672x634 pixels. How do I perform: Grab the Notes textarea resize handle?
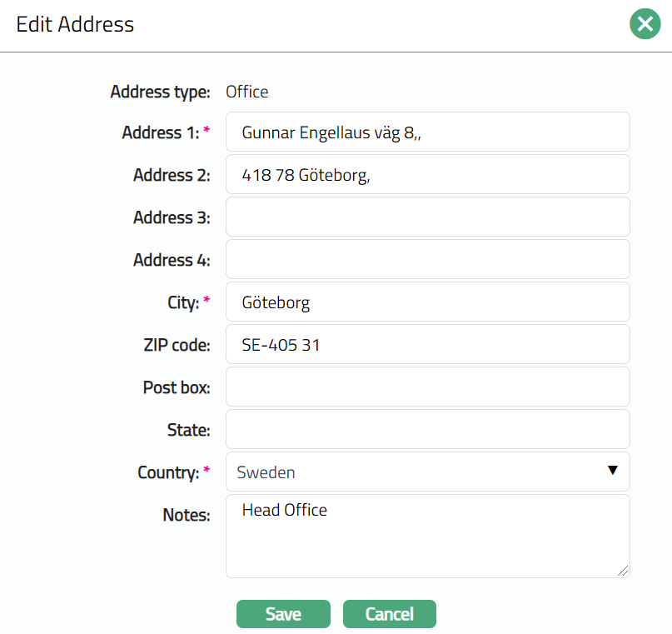tap(624, 572)
